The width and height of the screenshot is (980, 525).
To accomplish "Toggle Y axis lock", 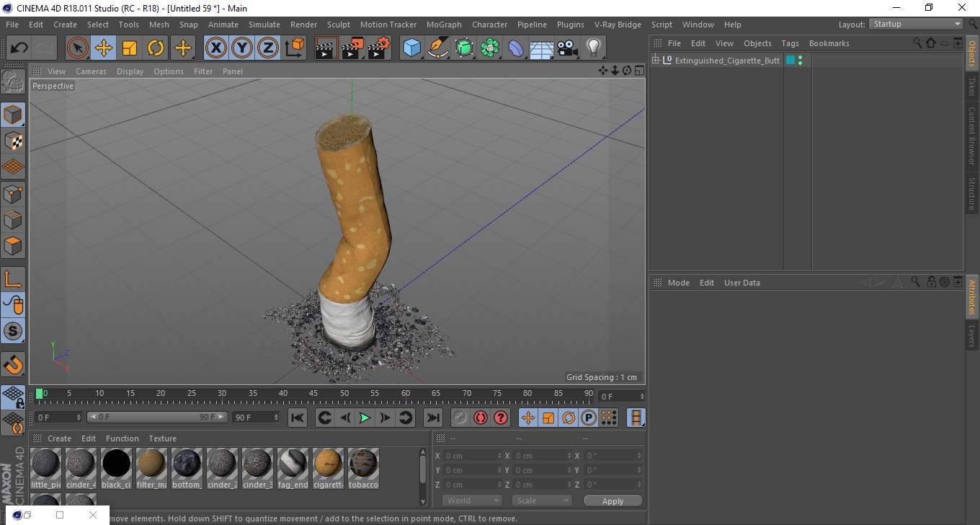I will coord(242,48).
